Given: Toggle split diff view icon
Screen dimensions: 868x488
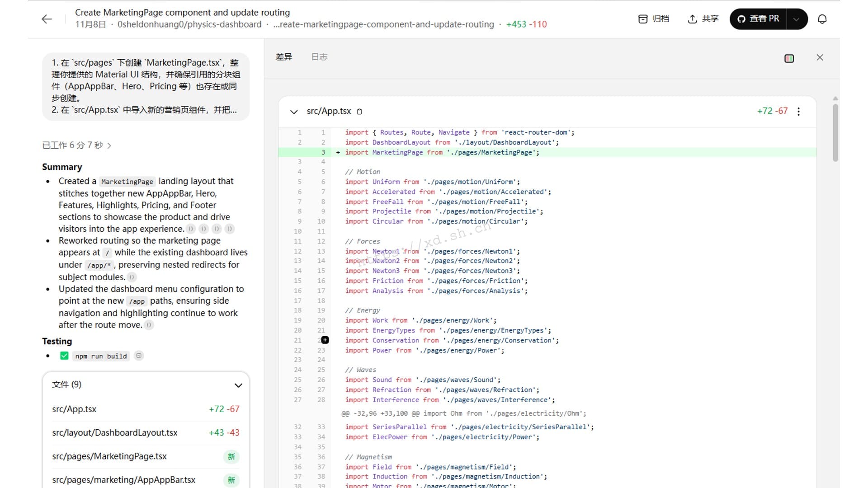Looking at the screenshot, I should pyautogui.click(x=789, y=58).
